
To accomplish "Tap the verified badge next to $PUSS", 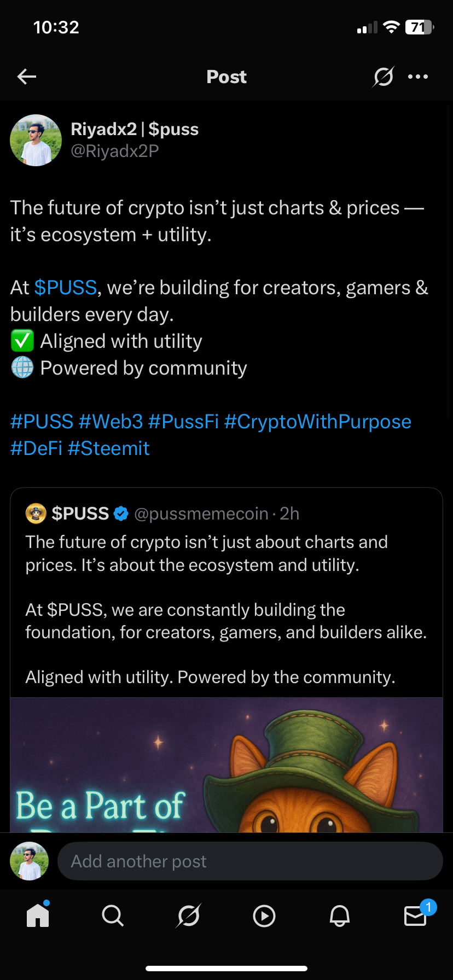I will coord(121,514).
